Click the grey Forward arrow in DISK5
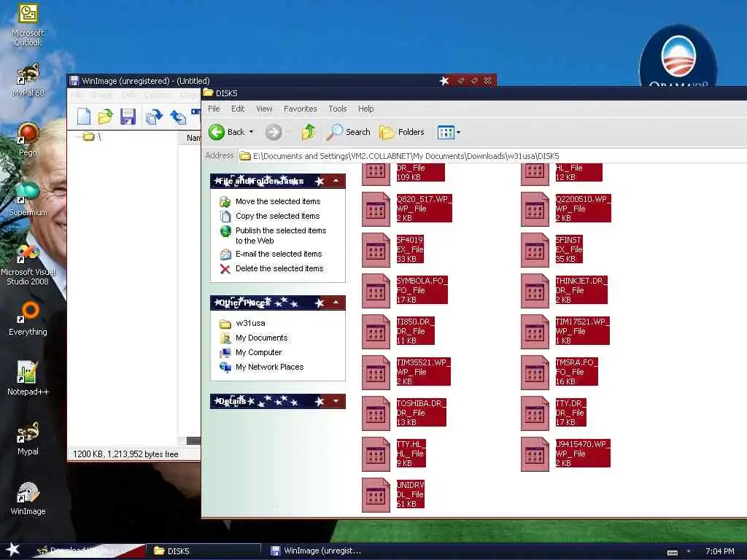Image resolution: width=747 pixels, height=560 pixels. 274,132
